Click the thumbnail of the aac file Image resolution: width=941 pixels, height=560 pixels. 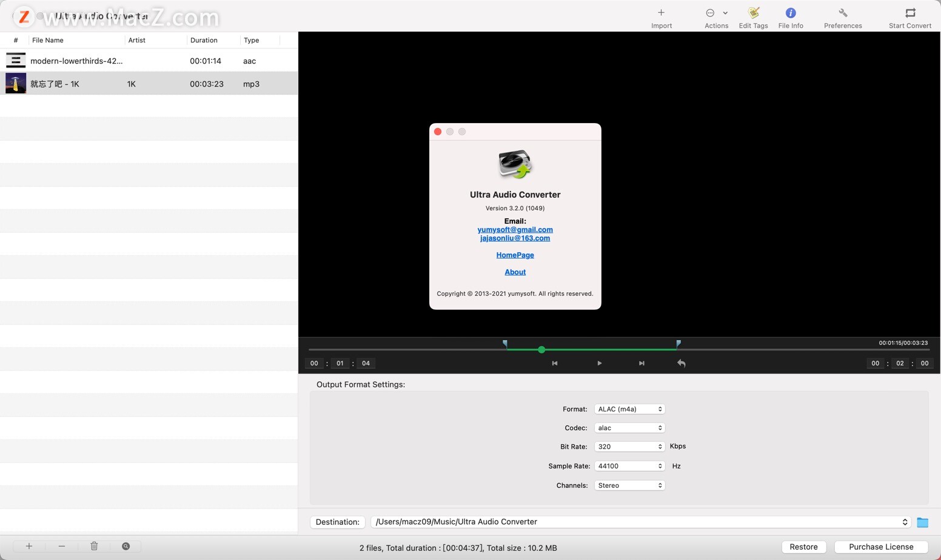[x=16, y=61]
